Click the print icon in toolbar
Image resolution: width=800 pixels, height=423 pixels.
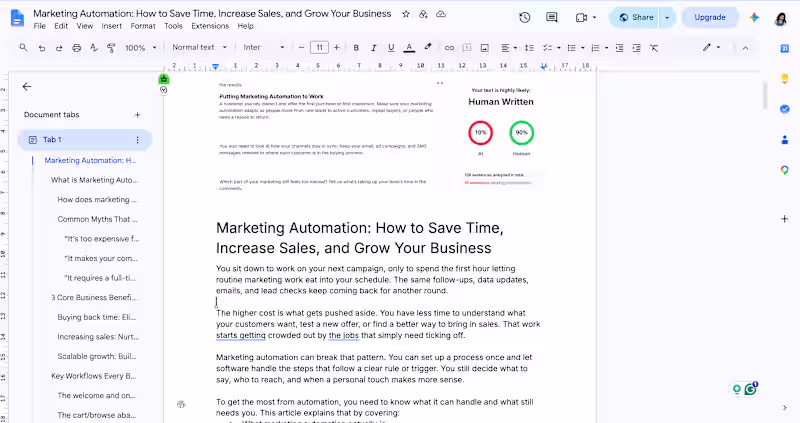77,47
